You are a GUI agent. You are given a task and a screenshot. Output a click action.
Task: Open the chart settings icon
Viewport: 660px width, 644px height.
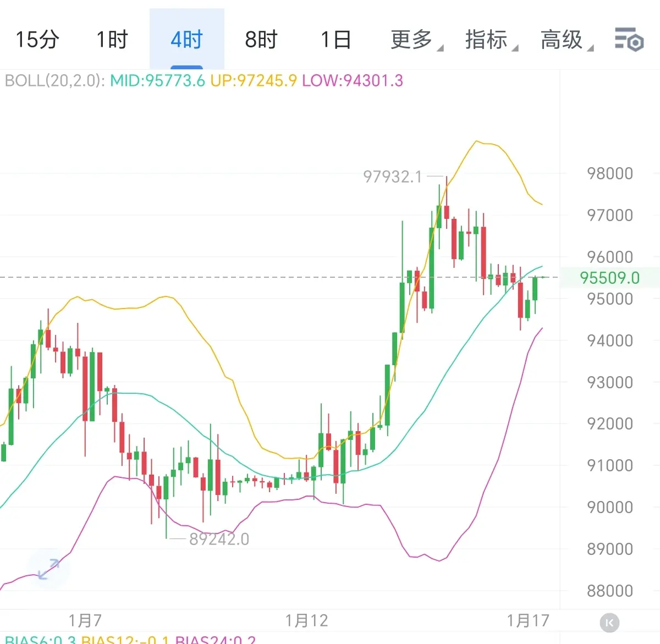(629, 40)
